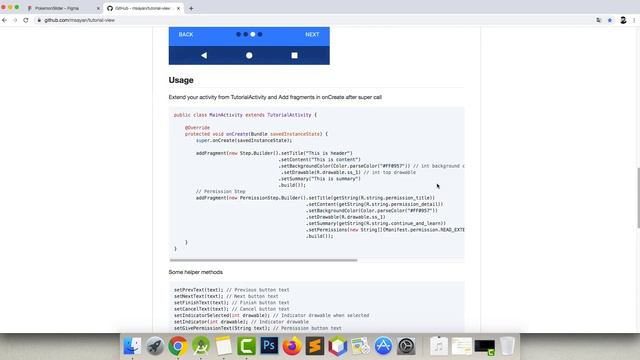Click NEXT in the tutorial preview image
Screen dimensions: 640x360
pos(312,35)
